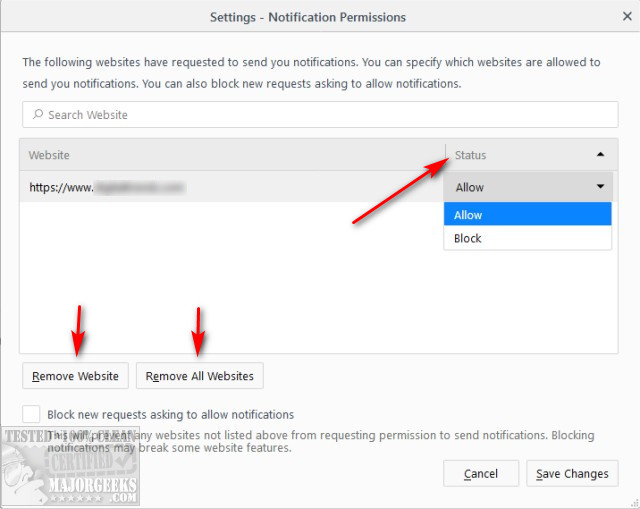
Task: Click the empty area of the website list
Action: click(230, 290)
